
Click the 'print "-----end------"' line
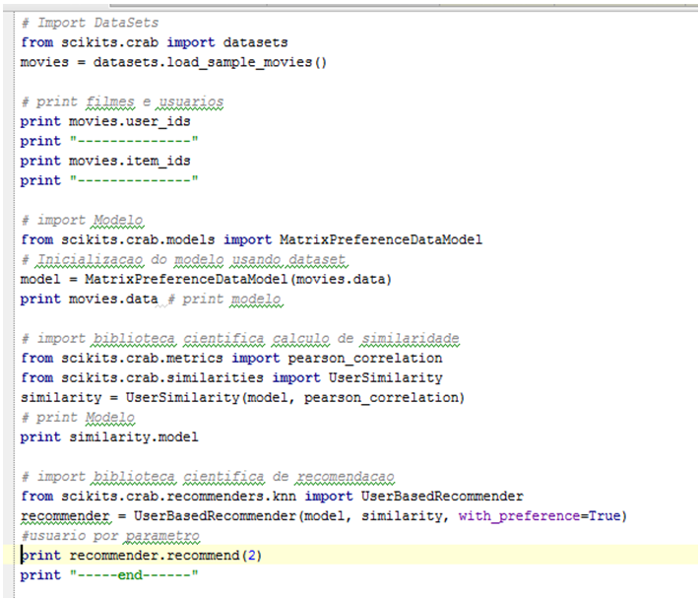[109, 574]
